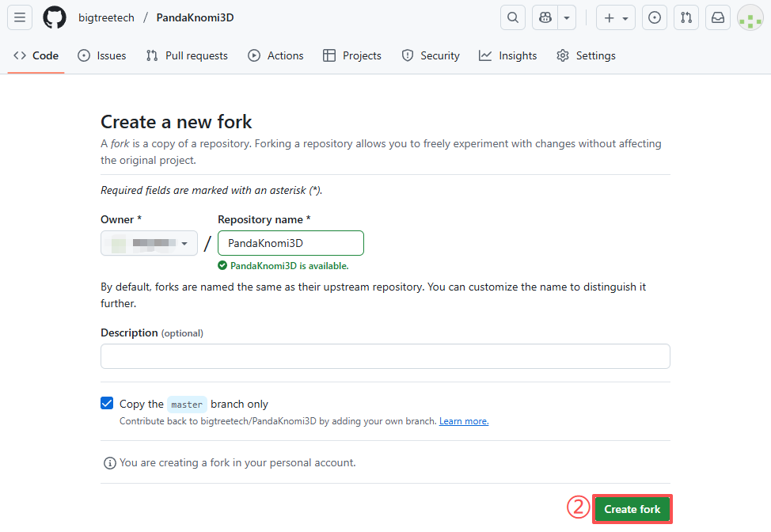The image size is (771, 532).
Task: Click the user avatar icon
Action: tap(750, 17)
